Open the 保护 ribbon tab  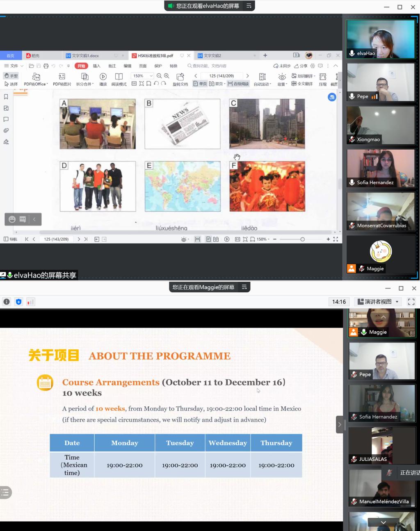tap(158, 66)
